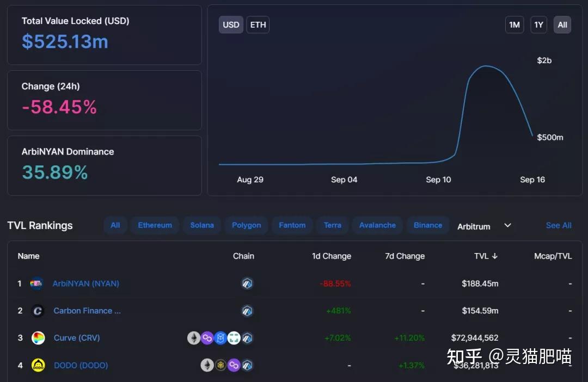Switch chart denomination to ETH
The width and height of the screenshot is (588, 382).
[258, 24]
